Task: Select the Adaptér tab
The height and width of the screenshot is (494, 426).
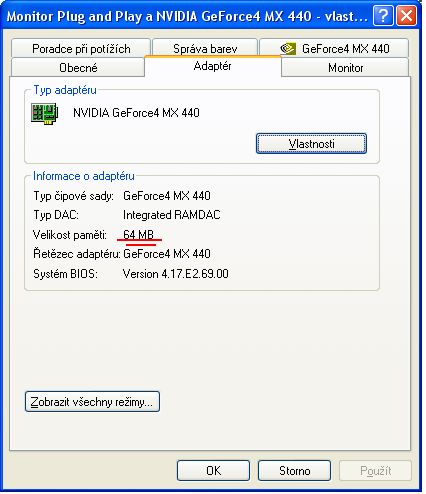Action: point(213,66)
